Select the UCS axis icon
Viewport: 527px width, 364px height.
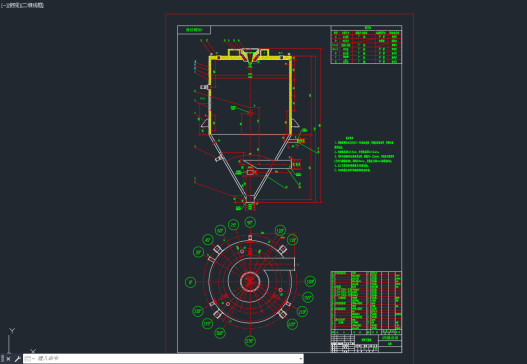coord(21,340)
